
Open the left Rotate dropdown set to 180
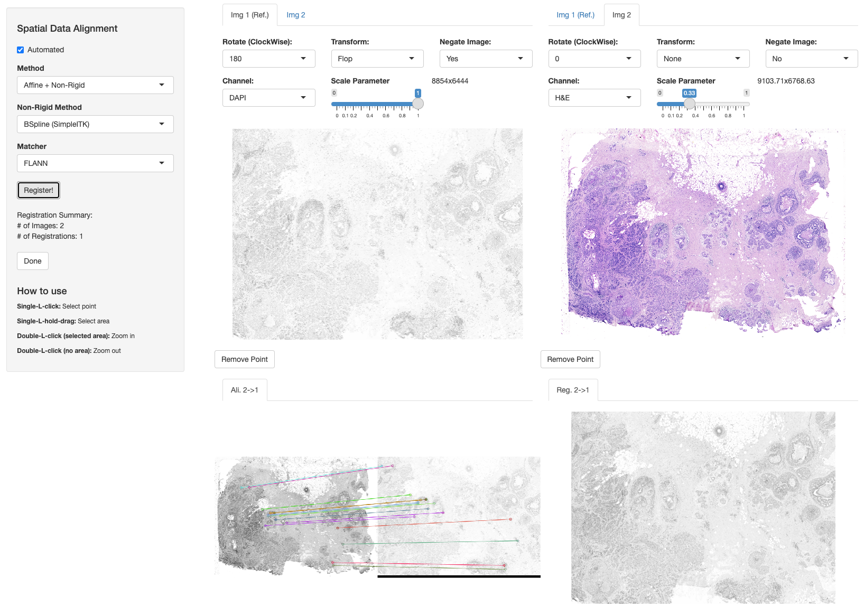268,59
